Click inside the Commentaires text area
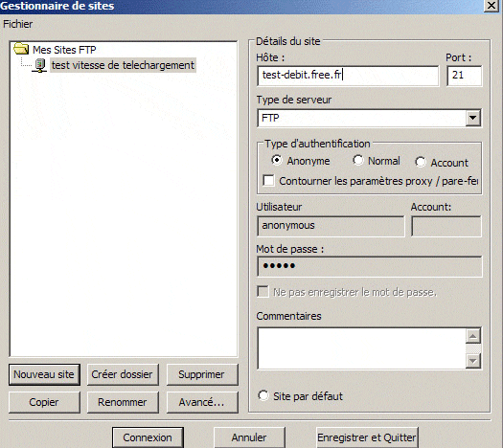Image resolution: width=503 pixels, height=448 pixels. (361, 348)
